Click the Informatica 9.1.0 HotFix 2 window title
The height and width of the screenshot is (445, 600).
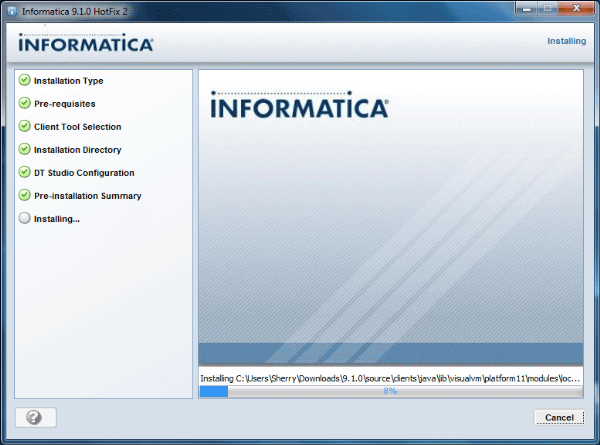(75, 11)
